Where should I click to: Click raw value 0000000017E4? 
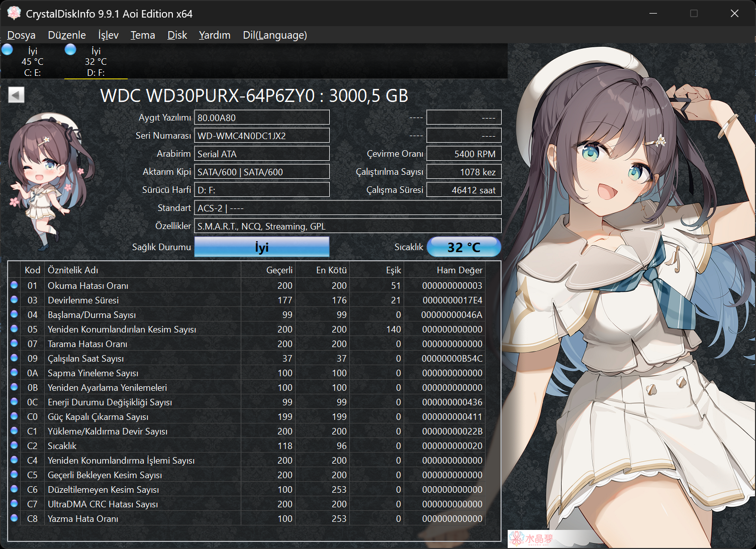coord(452,300)
